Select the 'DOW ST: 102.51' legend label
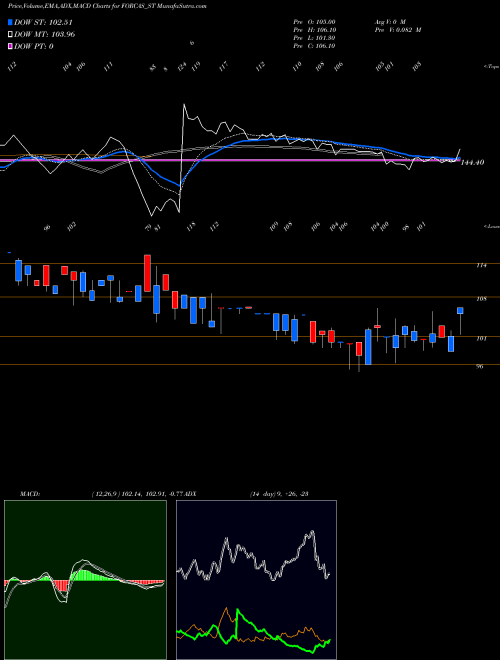The height and width of the screenshot is (660, 500). pos(43,22)
